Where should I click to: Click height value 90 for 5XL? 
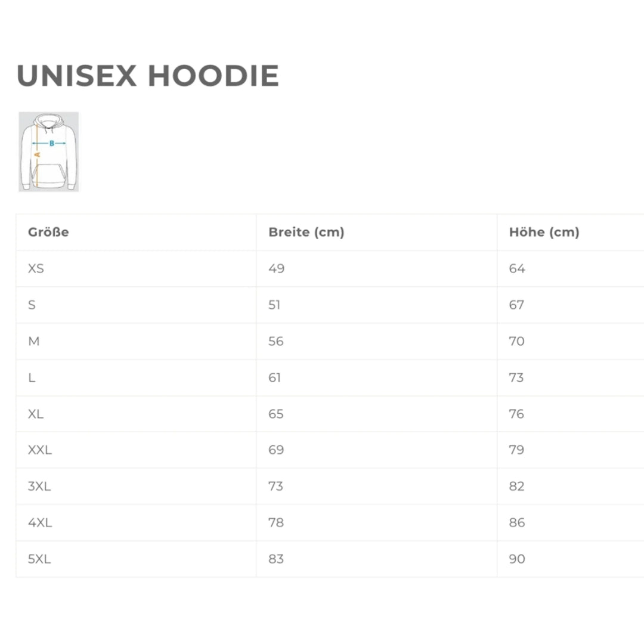517,559
